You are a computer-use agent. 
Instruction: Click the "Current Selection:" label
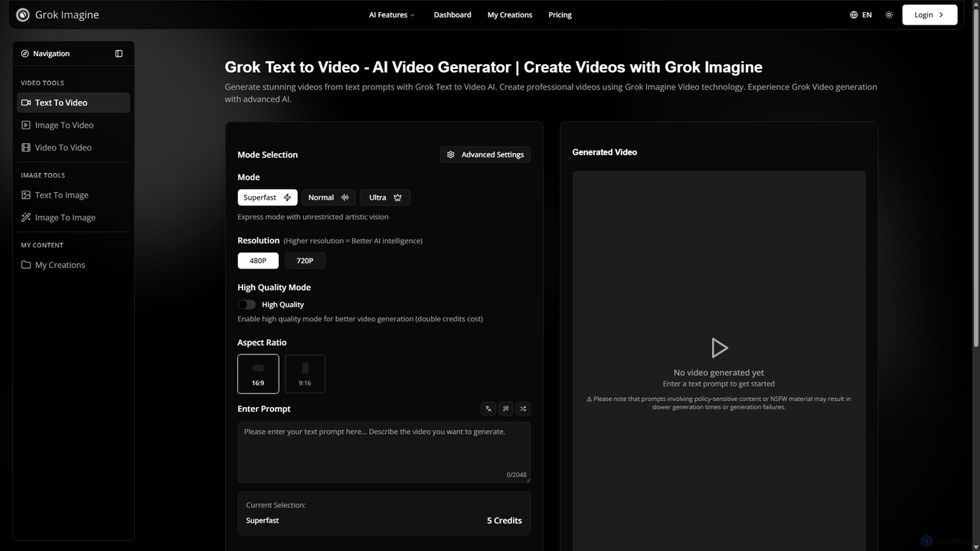click(276, 505)
